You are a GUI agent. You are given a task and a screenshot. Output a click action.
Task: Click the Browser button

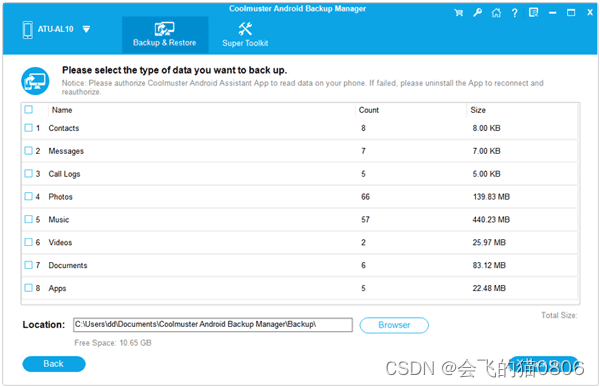tap(394, 325)
